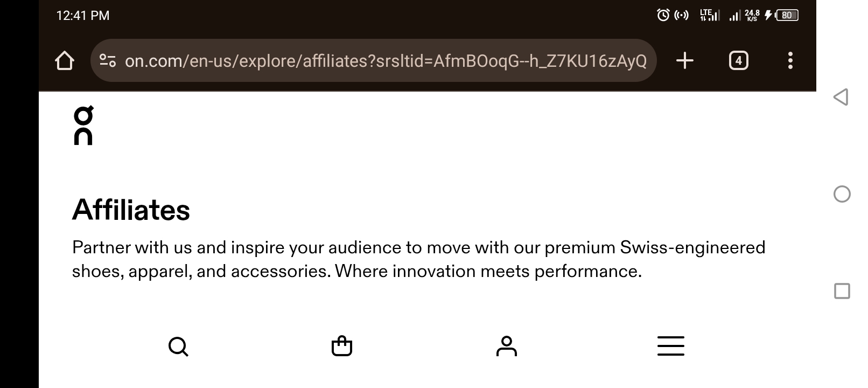Open the account profile icon
The image size is (868, 388).
(506, 346)
